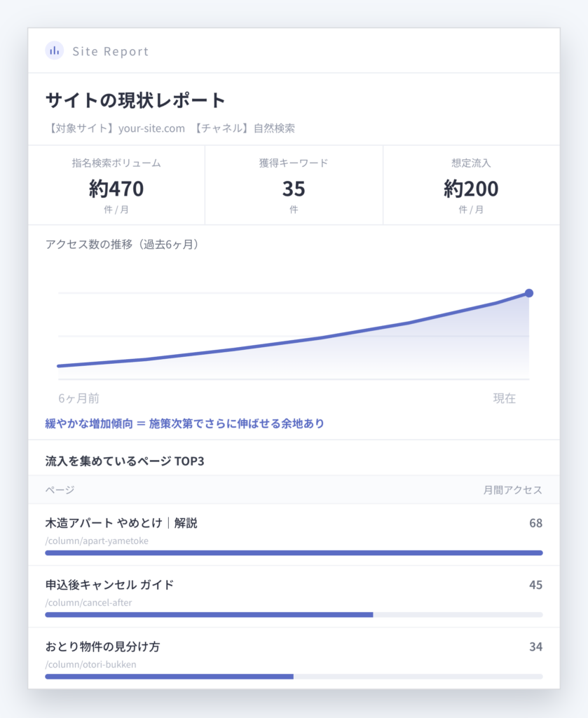Click the your-site.com target site text
Image resolution: width=588 pixels, height=718 pixels.
tap(151, 128)
